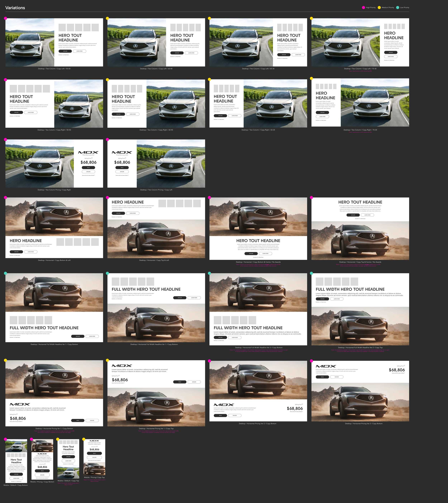The height and width of the screenshot is (503, 448).
Task: Click BUILD button in Horizontal Pricing Var 1 / Copy Top mockup
Action: coord(180,382)
